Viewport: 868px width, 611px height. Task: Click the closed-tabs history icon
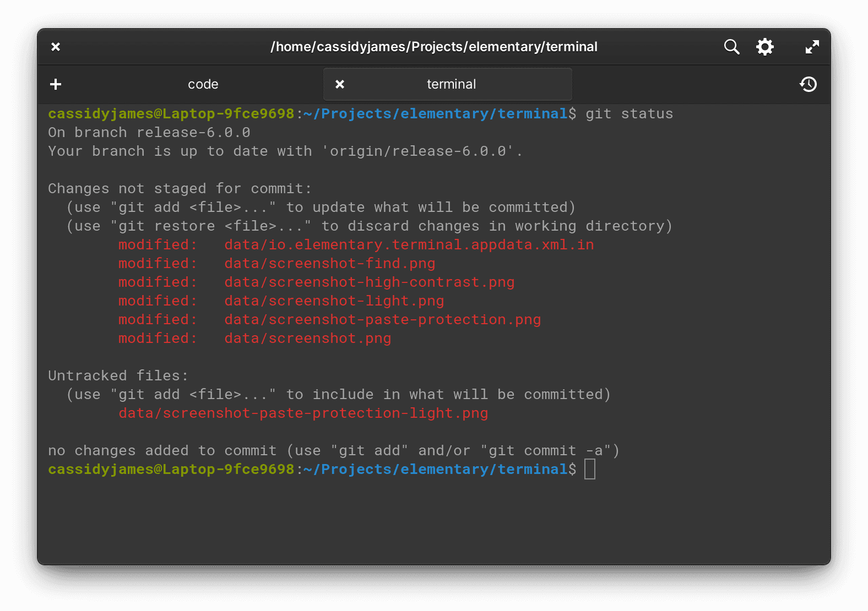coord(808,84)
